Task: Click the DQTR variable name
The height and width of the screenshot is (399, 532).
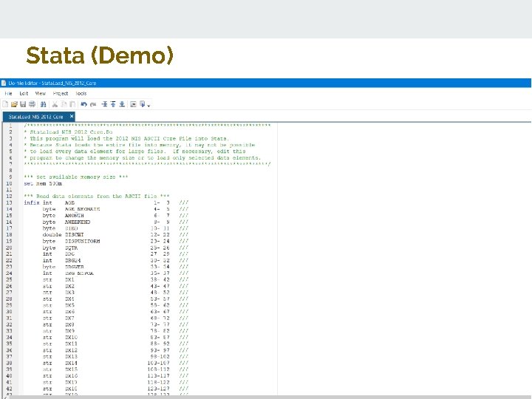Action: 71,248
